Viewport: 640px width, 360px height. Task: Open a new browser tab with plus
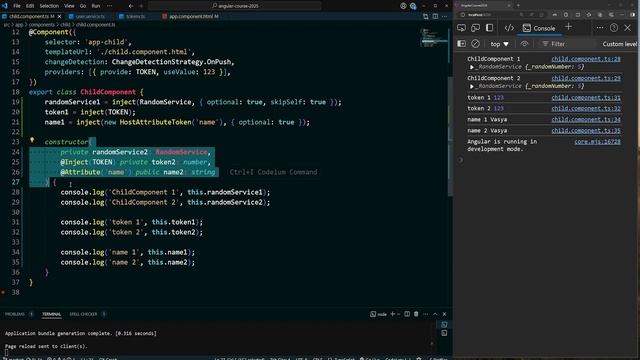[x=518, y=5]
